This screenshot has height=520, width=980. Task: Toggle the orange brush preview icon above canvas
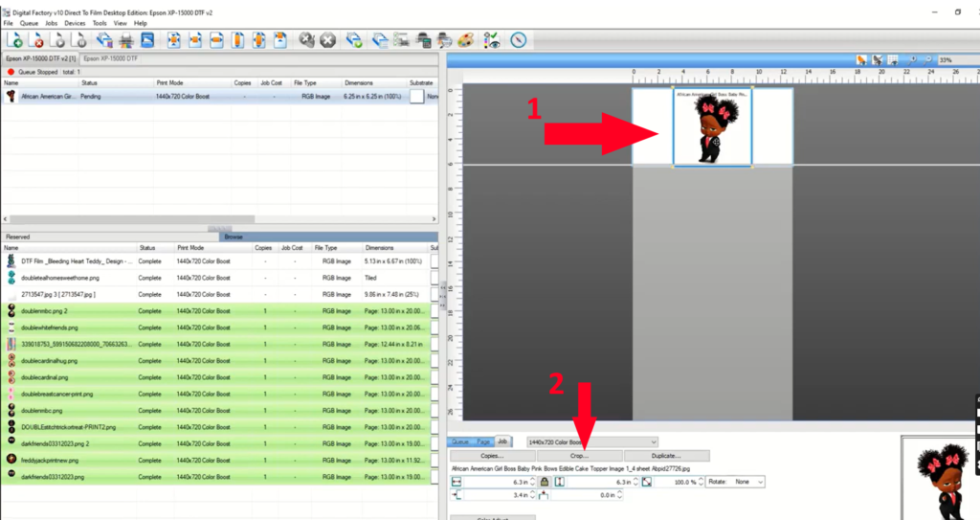point(862,60)
